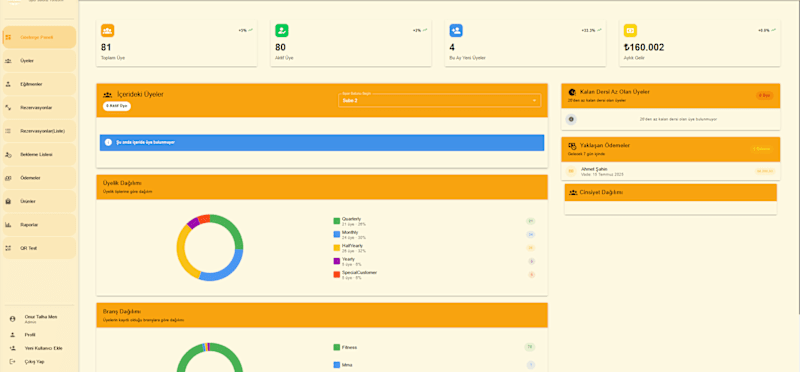Click the purple Yearly legend swatch
800x372 pixels.
pos(337,261)
